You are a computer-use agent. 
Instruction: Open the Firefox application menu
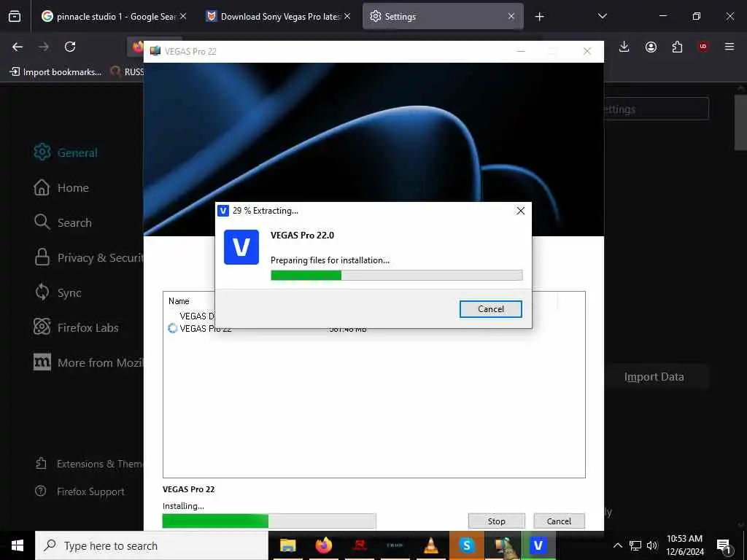[x=729, y=47]
